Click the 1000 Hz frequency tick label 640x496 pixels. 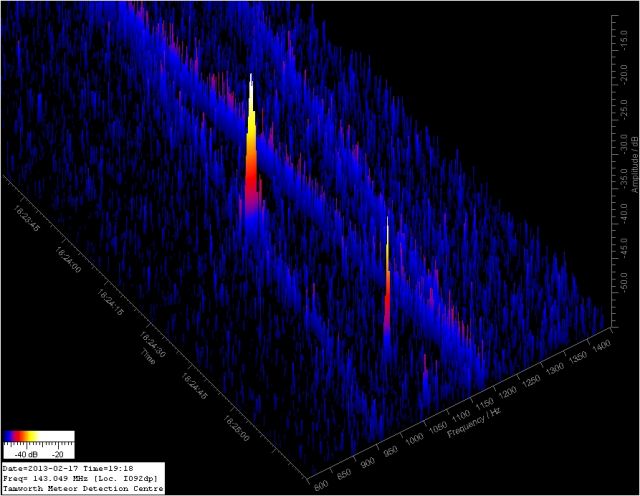pos(415,440)
